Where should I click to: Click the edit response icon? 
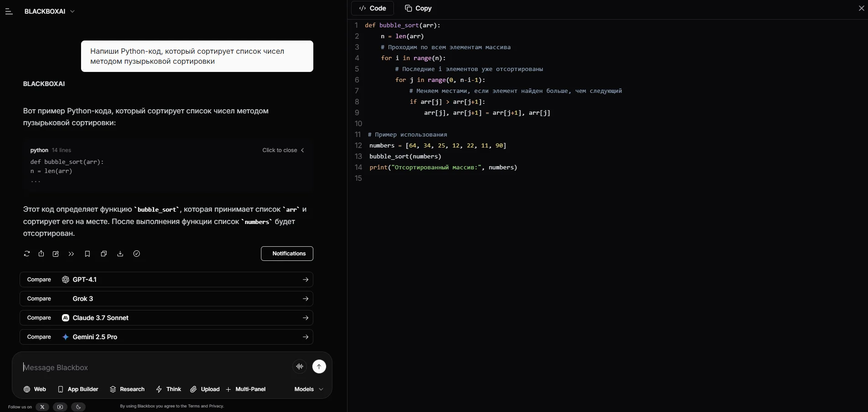pos(56,254)
